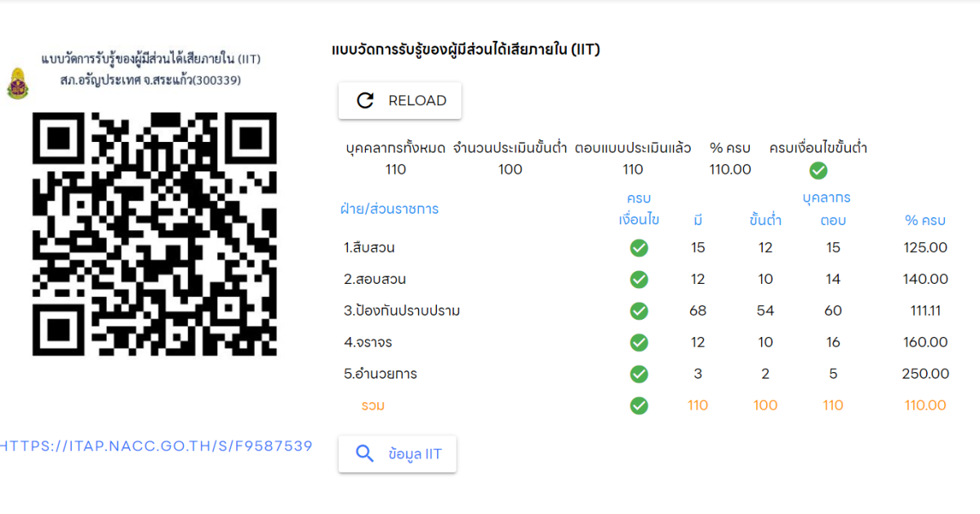Click the ครบเงื่อนไข column header
This screenshot has width=980, height=514.
tap(639, 209)
